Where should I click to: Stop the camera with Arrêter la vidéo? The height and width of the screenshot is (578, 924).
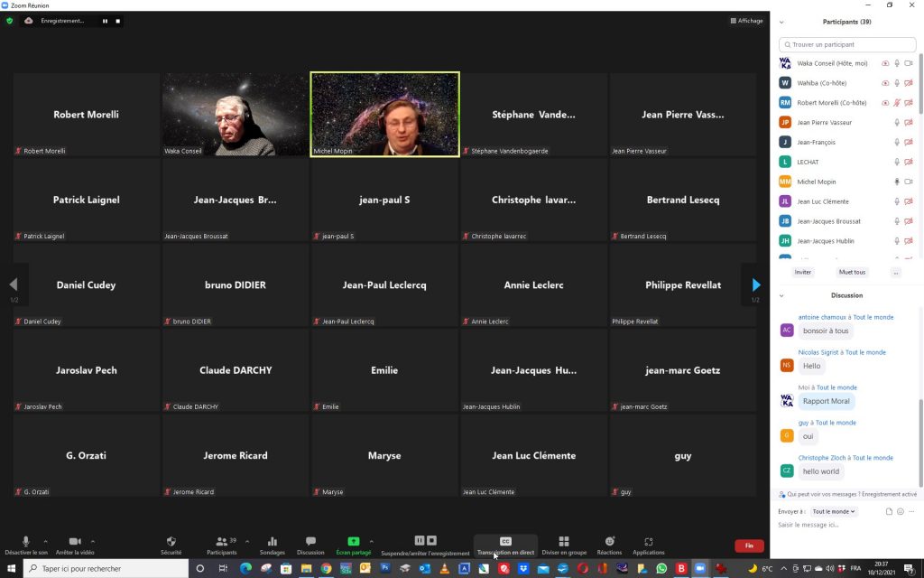point(75,545)
